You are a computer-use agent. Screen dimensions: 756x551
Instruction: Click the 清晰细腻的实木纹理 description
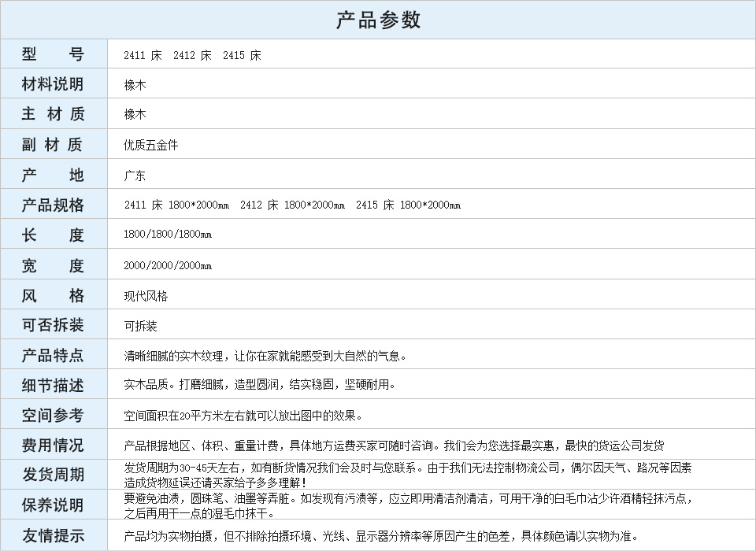[265, 357]
